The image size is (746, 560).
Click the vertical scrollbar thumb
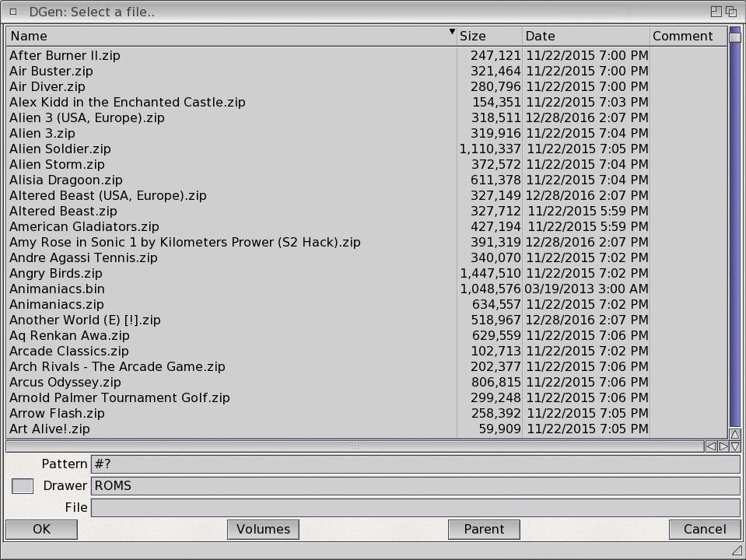[735, 37]
